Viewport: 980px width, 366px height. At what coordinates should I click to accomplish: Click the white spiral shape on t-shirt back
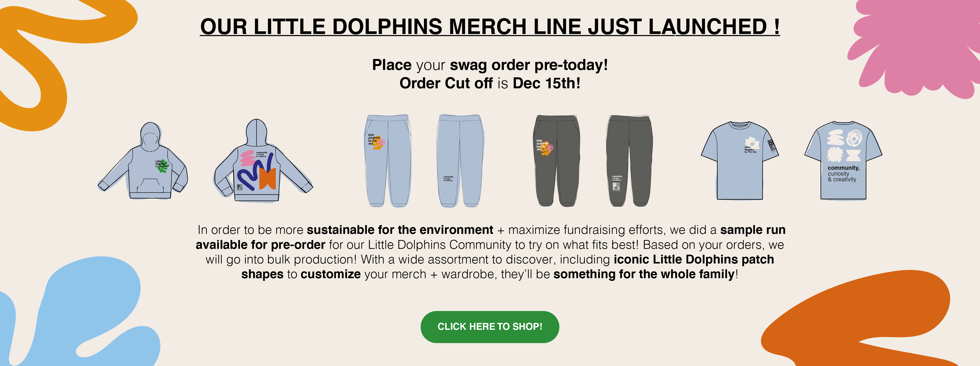(x=854, y=138)
